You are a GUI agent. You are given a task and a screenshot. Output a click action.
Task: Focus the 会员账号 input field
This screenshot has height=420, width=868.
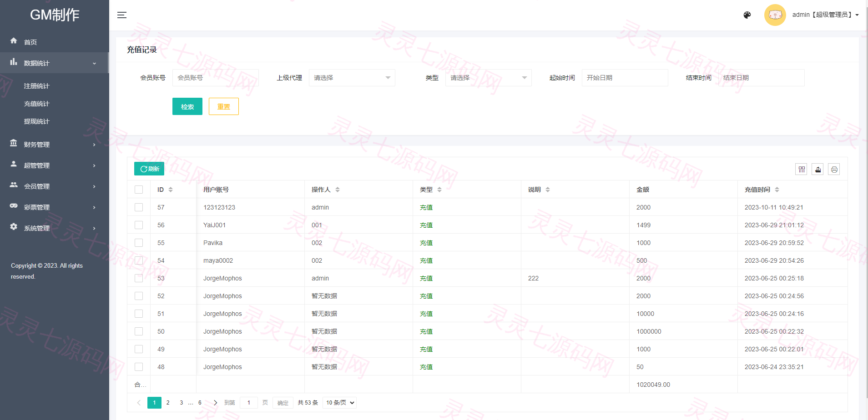coord(216,78)
